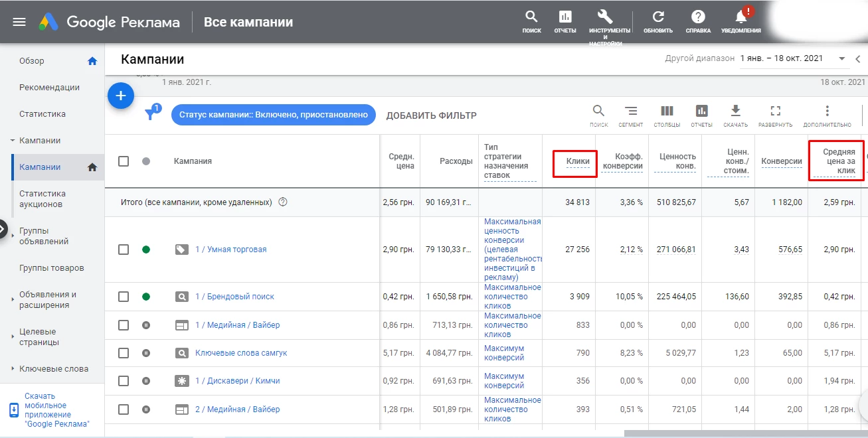This screenshot has height=438, width=868.
Task: Sort by Расходы column header
Action: coord(456,161)
